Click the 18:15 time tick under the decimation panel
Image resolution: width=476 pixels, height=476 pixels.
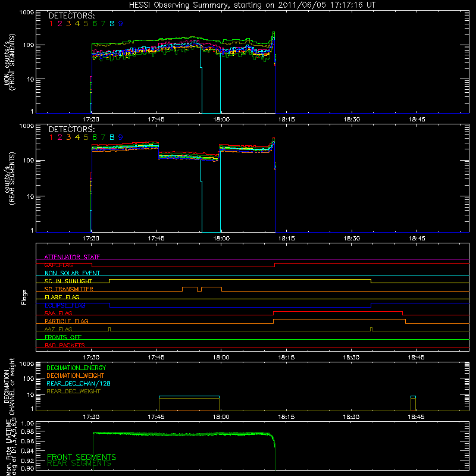(286, 417)
